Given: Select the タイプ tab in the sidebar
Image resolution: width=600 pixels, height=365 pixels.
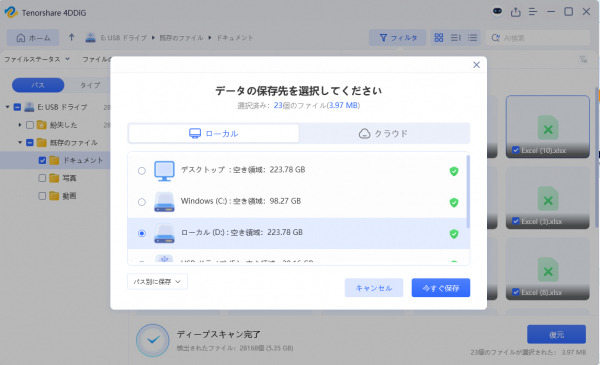Looking at the screenshot, I should (x=90, y=85).
